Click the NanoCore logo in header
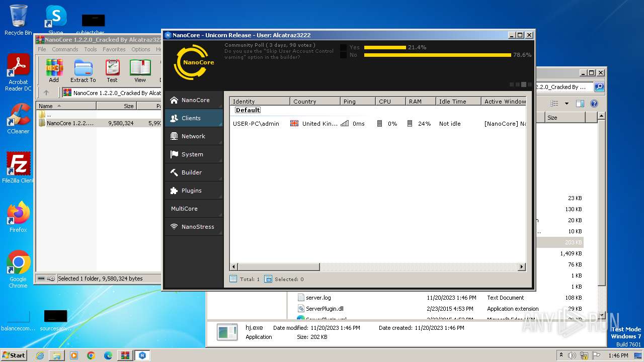This screenshot has height=362, width=644. pos(194,62)
